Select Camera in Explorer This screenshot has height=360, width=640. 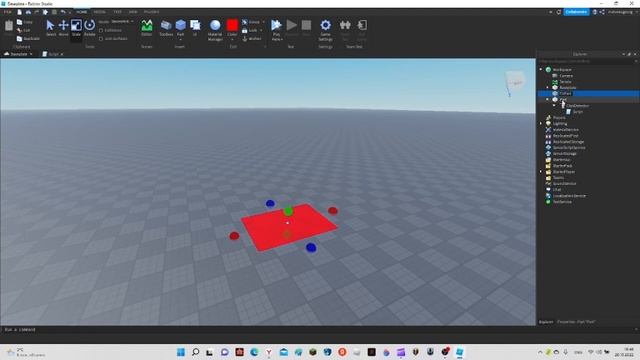[566, 76]
